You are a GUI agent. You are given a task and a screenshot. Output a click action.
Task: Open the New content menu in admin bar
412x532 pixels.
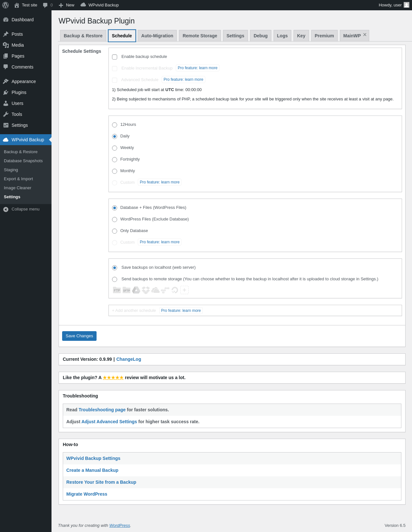coord(67,5)
